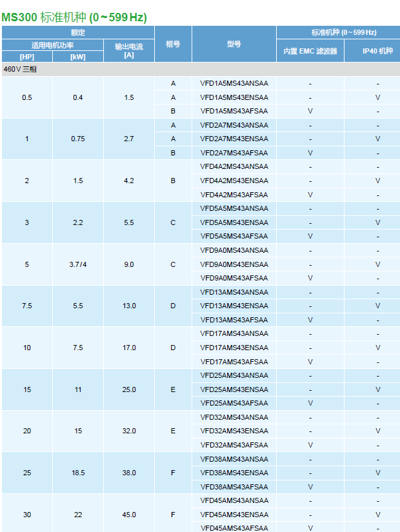Select the VFD4A2MS43AFSAA model entry
Screen dimensions: 400x532
(234, 195)
